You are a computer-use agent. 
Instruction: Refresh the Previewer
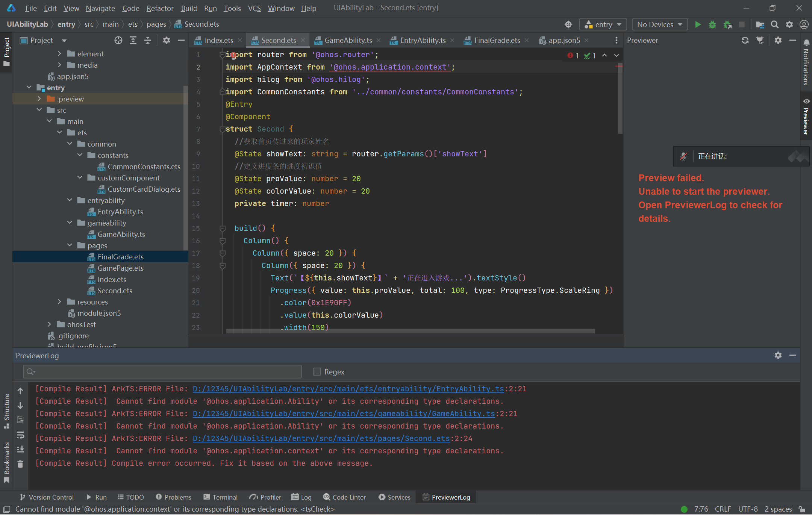pyautogui.click(x=745, y=40)
